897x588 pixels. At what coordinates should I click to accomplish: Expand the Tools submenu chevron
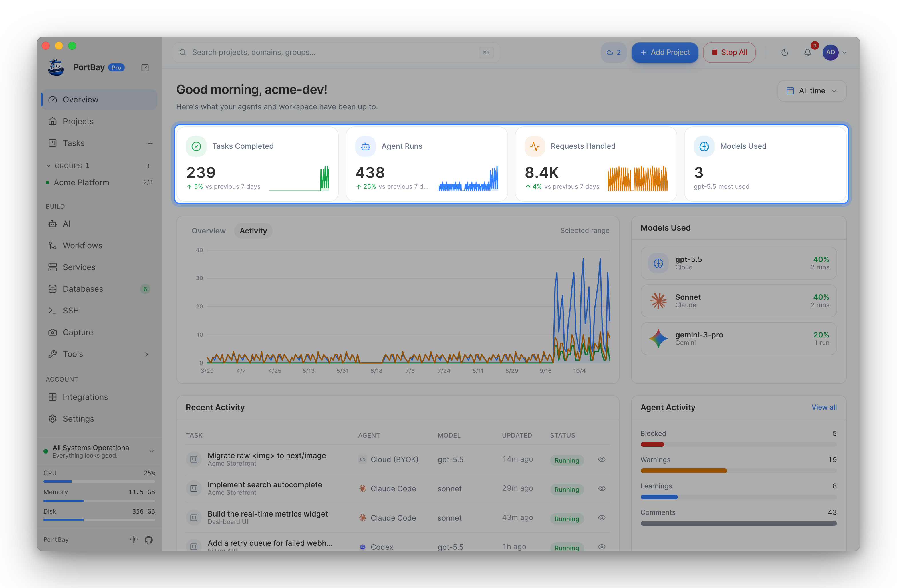[147, 354]
